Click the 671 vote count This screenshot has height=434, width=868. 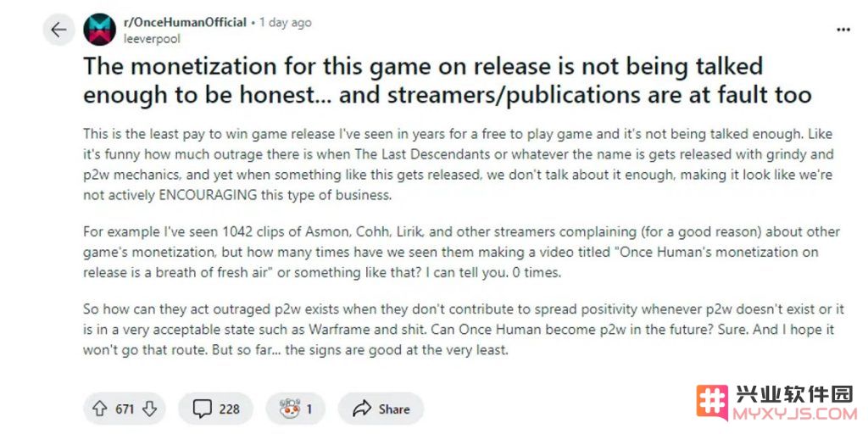125,409
